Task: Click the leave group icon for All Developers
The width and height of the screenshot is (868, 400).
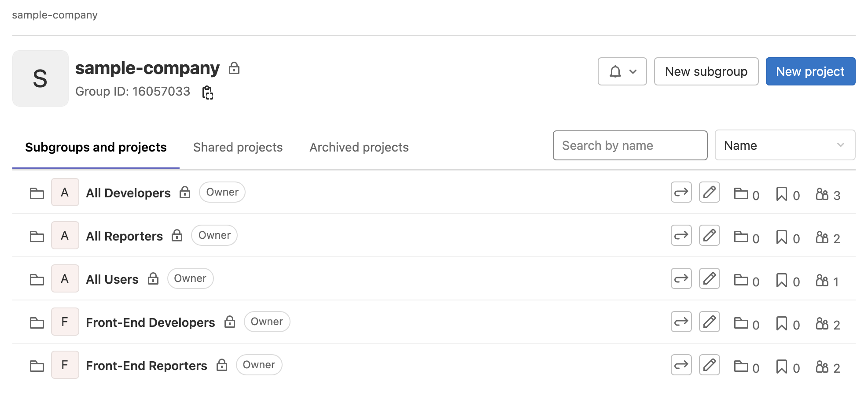Action: 681,192
